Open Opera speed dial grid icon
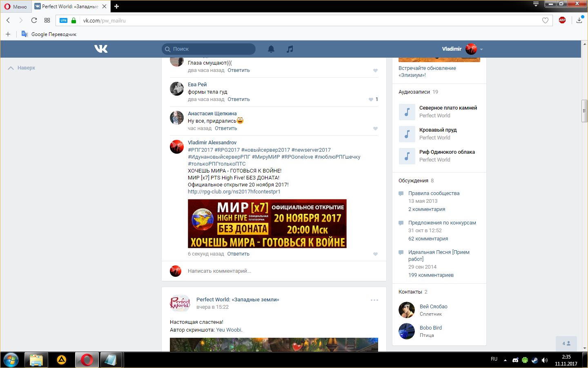This screenshot has width=588, height=368. (x=47, y=20)
